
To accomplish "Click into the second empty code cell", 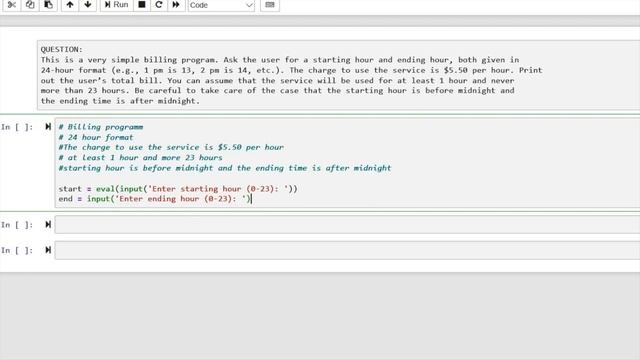I will click(347, 225).
